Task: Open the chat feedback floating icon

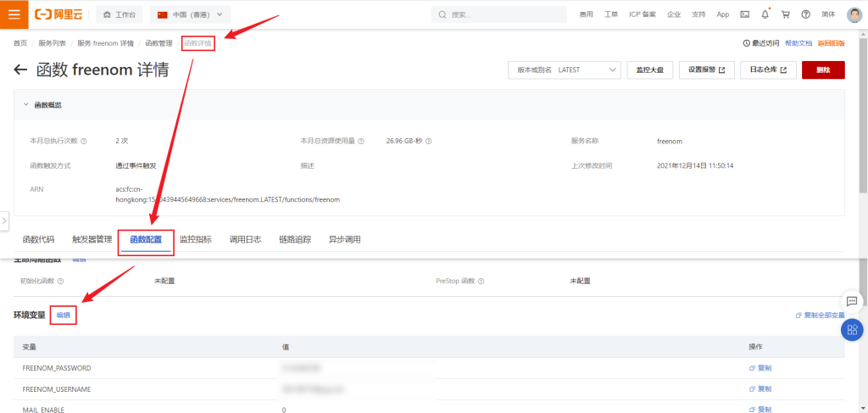Action: click(852, 302)
